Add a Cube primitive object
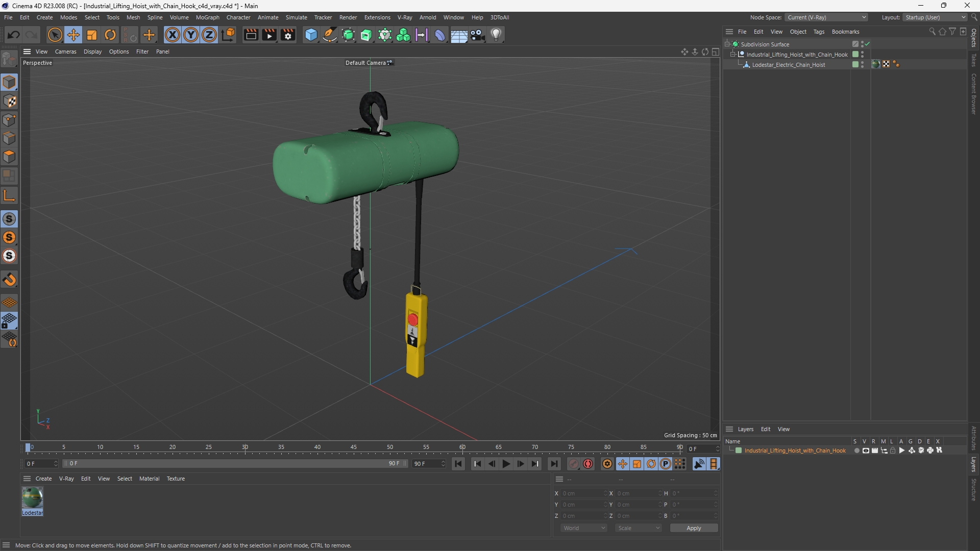This screenshot has height=551, width=980. (311, 35)
